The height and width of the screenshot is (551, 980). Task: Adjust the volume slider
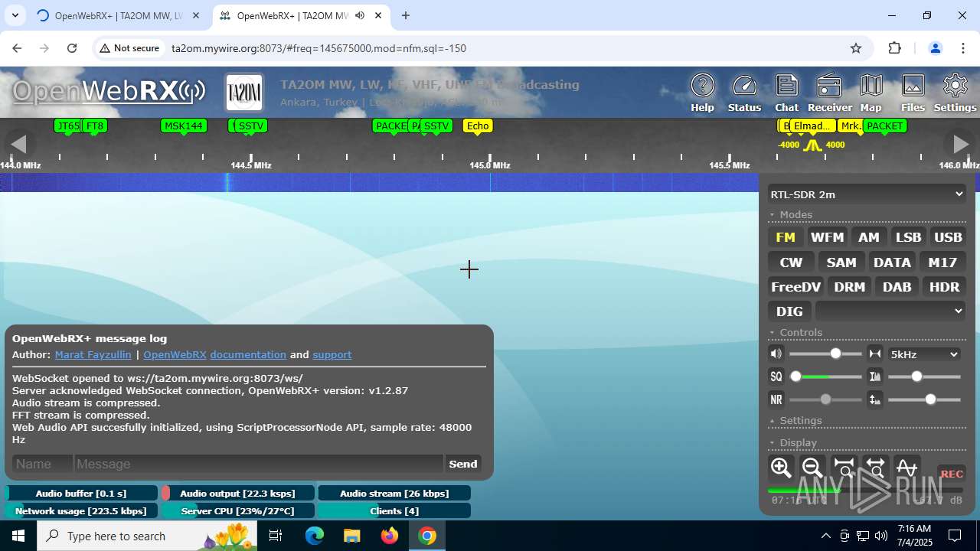coord(825,354)
